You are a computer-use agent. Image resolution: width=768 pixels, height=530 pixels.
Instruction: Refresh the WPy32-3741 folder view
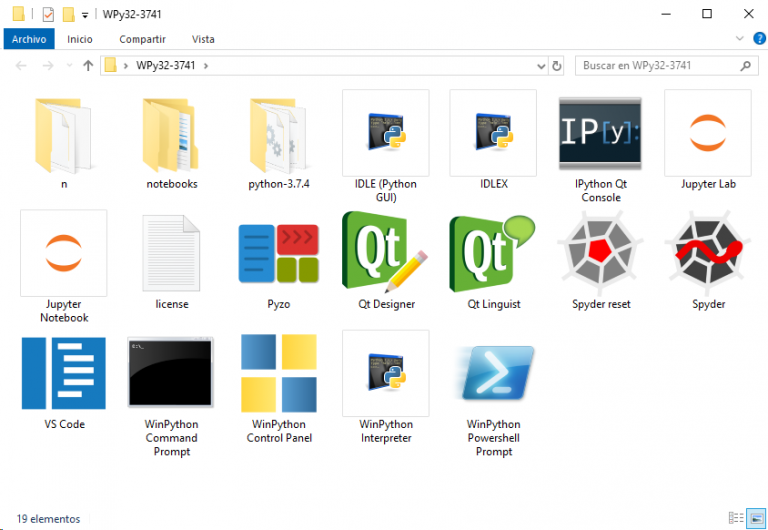click(556, 66)
